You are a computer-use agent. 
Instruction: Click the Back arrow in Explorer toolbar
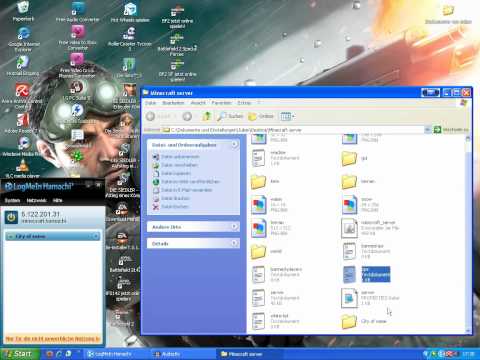click(x=151, y=116)
